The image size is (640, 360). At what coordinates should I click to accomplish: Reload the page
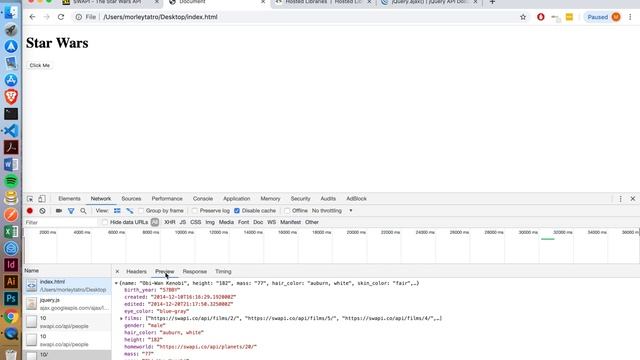61,17
